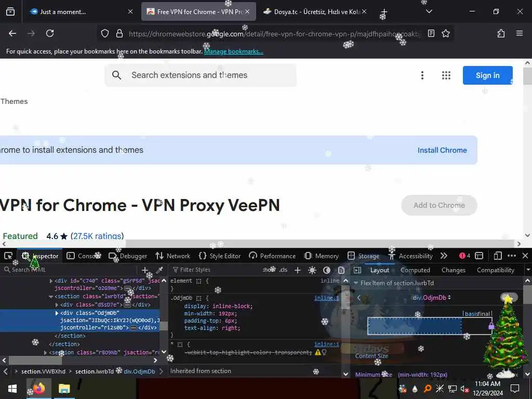Image resolution: width=532 pixels, height=399 pixels.
Task: Open the Network panel tab
Action: 172,256
